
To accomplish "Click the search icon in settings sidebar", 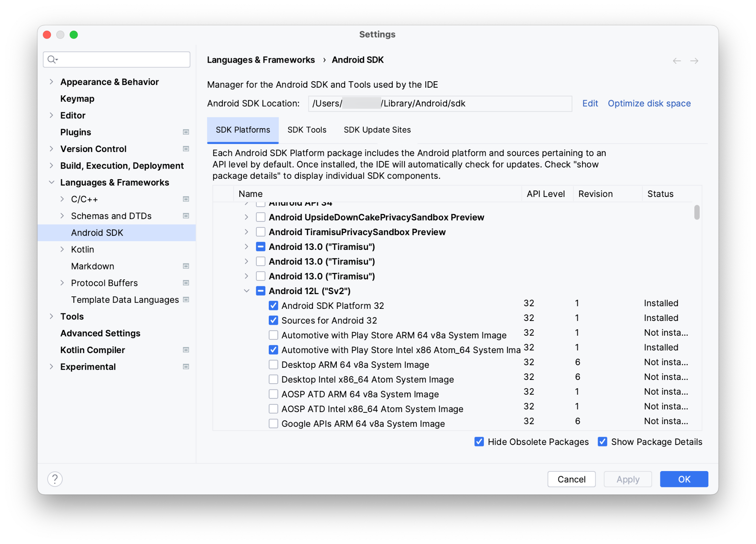I will [x=53, y=59].
